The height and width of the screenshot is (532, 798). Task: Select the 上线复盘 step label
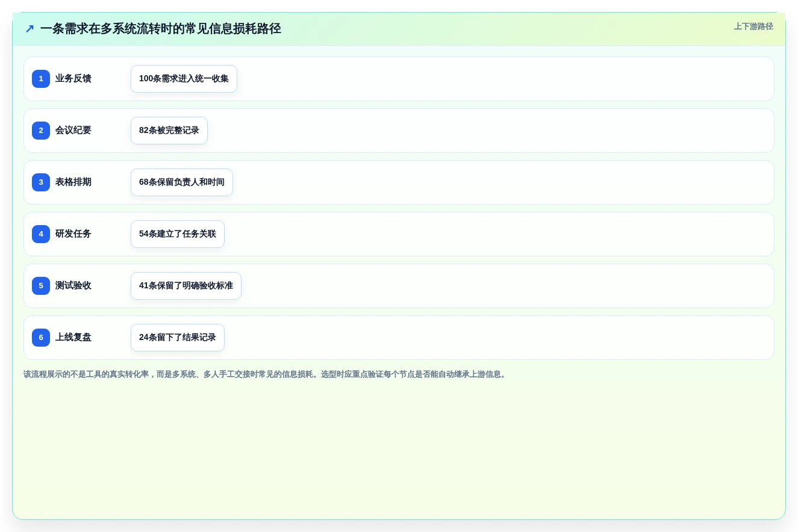coord(73,338)
